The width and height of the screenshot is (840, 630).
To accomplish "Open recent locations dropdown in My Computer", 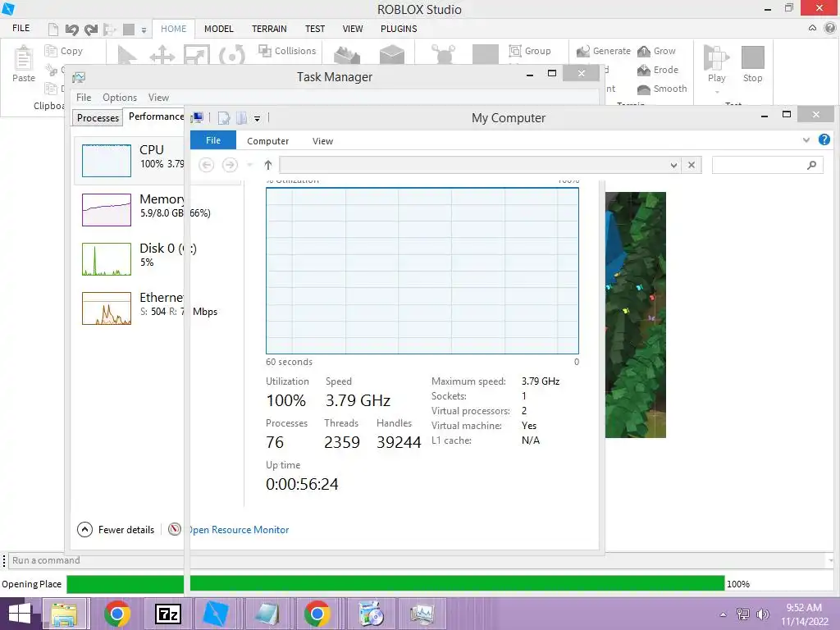I will (249, 165).
